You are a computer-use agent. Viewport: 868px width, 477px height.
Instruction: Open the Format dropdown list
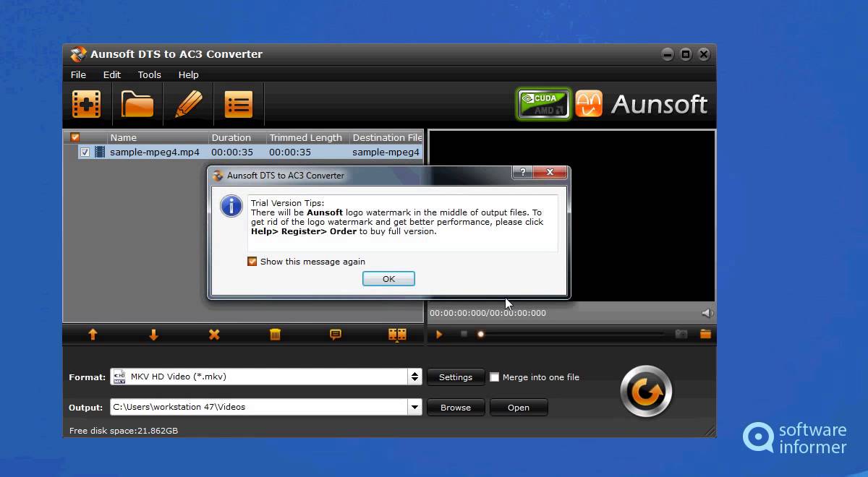tap(414, 377)
